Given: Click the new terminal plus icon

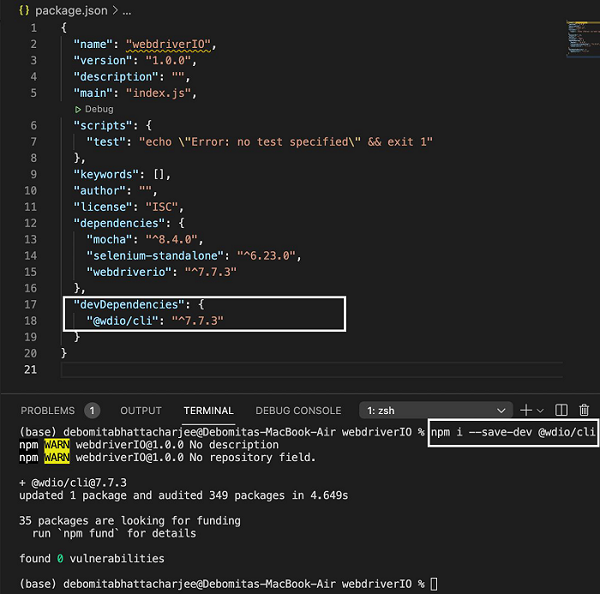Looking at the screenshot, I should (x=526, y=410).
